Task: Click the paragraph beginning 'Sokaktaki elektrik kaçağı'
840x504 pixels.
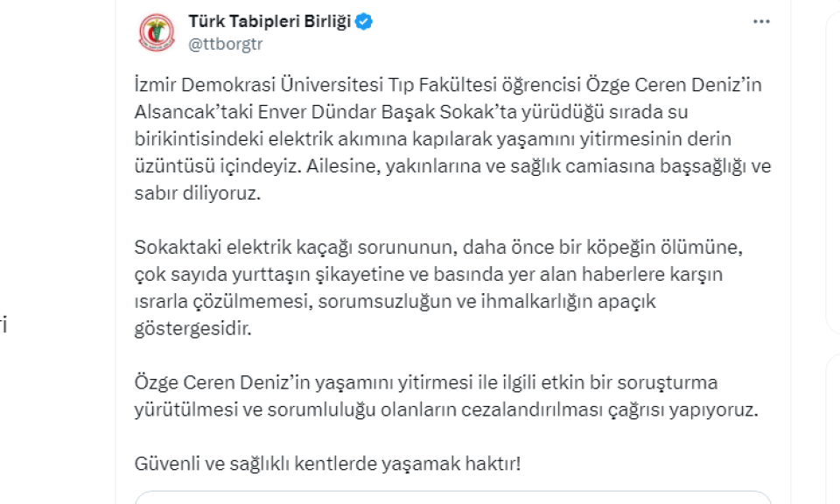Action: 438,288
